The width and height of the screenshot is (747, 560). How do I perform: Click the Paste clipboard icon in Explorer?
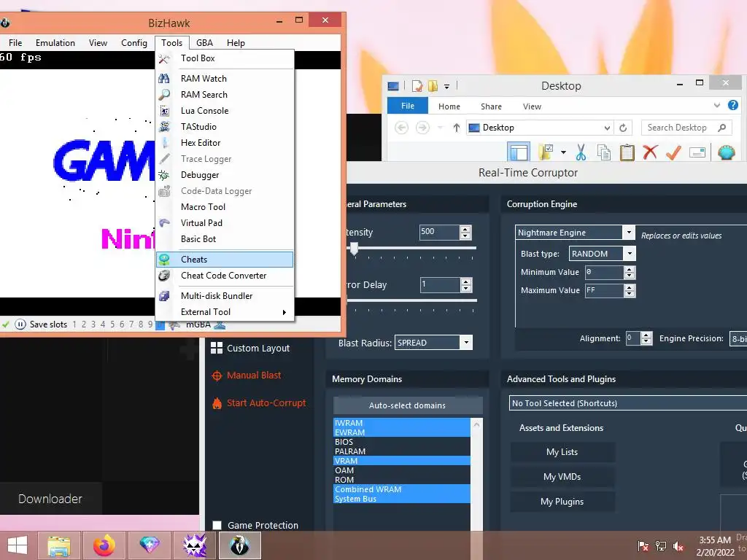coord(627,152)
